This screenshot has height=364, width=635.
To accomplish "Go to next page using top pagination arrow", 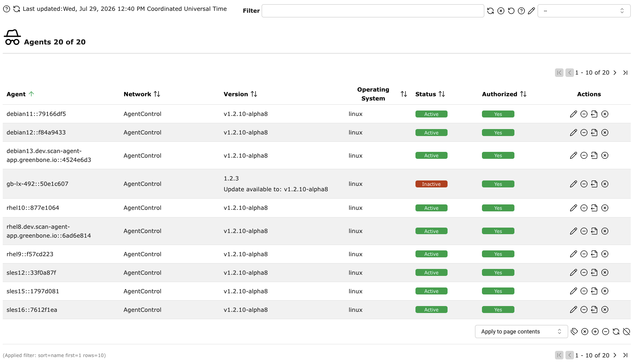I will pyautogui.click(x=615, y=73).
